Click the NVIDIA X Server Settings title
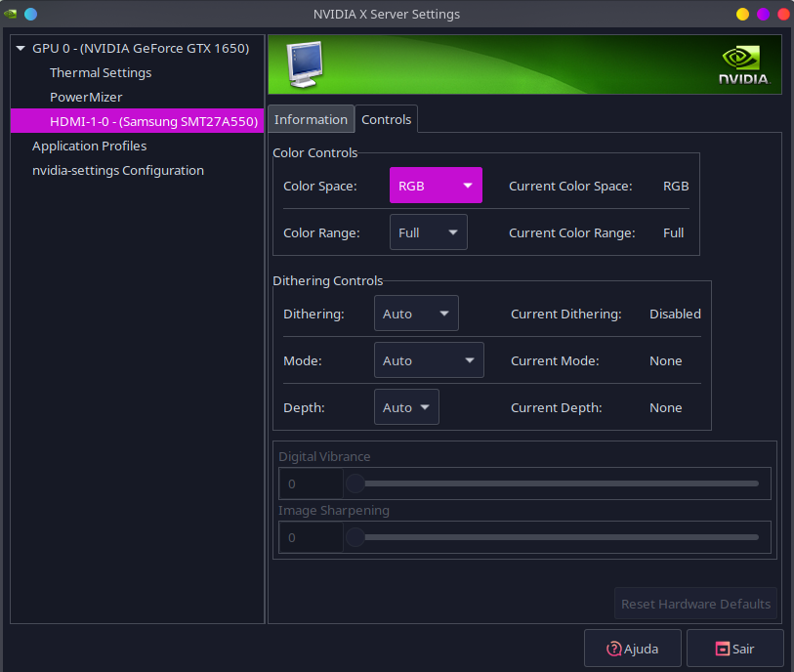Image resolution: width=794 pixels, height=672 pixels. (x=387, y=15)
